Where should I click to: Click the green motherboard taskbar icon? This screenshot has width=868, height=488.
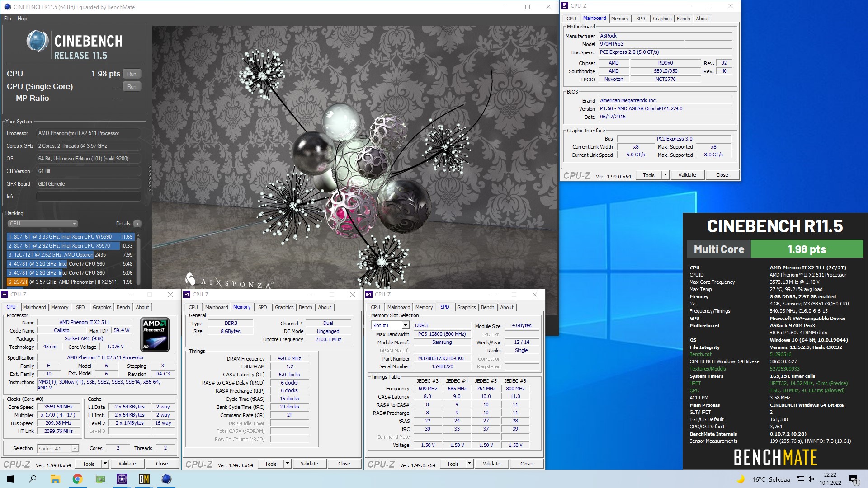(x=100, y=479)
